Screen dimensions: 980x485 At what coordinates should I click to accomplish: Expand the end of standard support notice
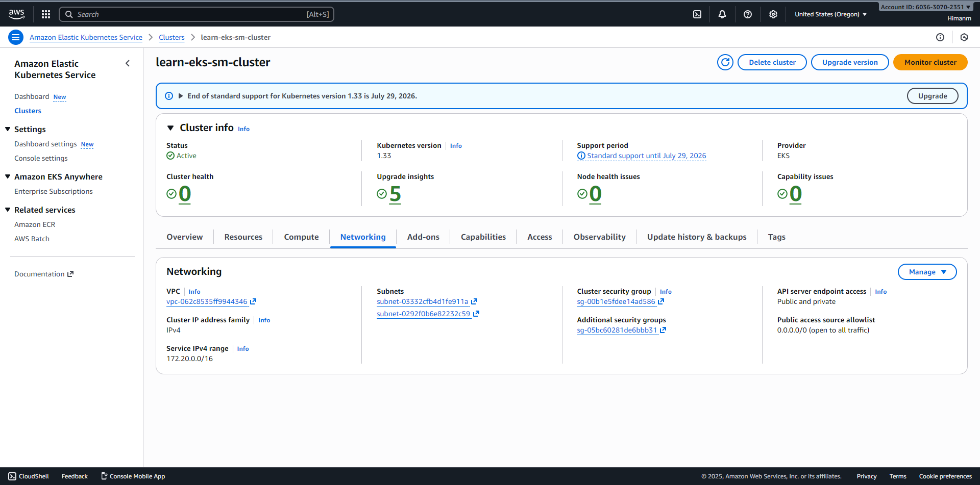[180, 96]
